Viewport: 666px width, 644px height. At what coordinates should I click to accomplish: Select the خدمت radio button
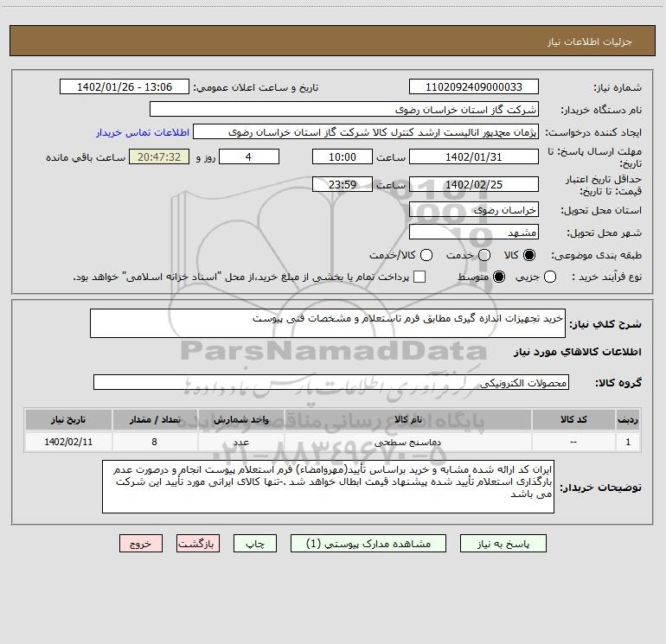(484, 255)
